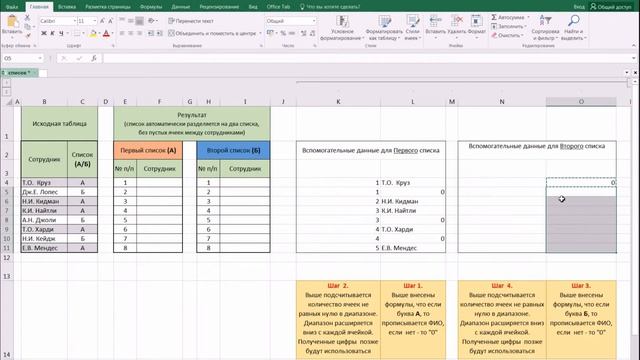Apply the comma thousands separator style
Screen dimensions: 640x360
292,33
